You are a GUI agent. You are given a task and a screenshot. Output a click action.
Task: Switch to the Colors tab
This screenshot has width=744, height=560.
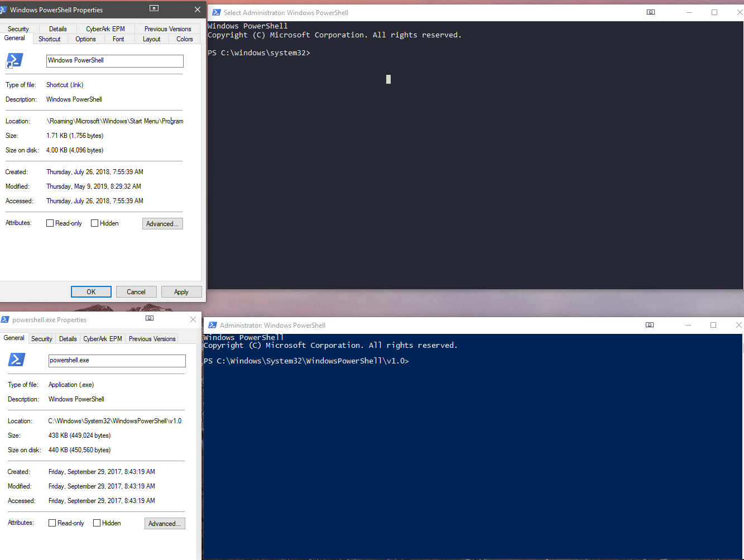[184, 39]
